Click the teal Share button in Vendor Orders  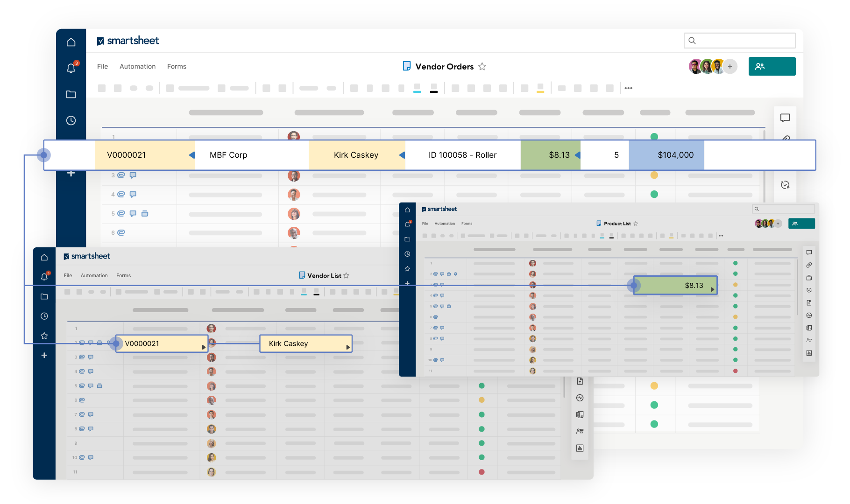click(x=772, y=66)
